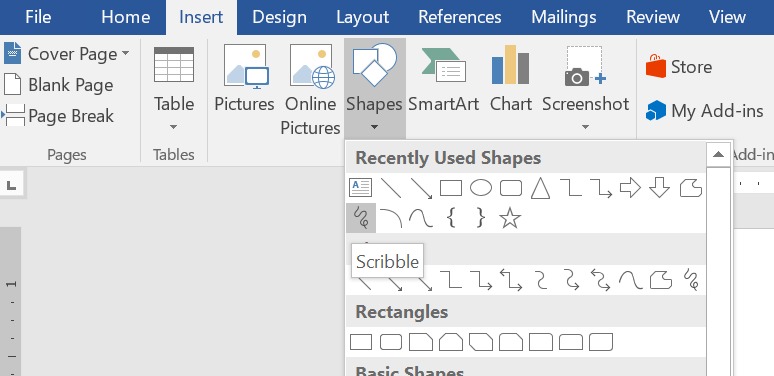Image resolution: width=774 pixels, height=376 pixels.
Task: Insert a Chart
Action: 511,79
